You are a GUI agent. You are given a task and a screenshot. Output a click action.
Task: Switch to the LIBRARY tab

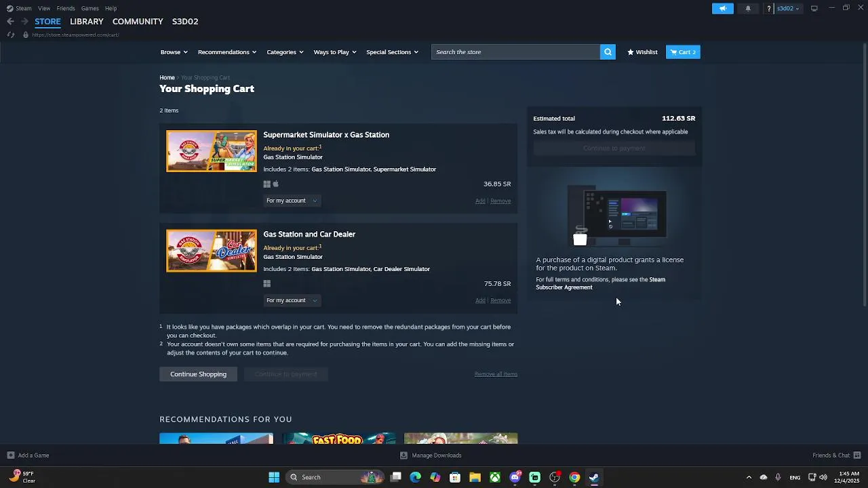(x=87, y=22)
